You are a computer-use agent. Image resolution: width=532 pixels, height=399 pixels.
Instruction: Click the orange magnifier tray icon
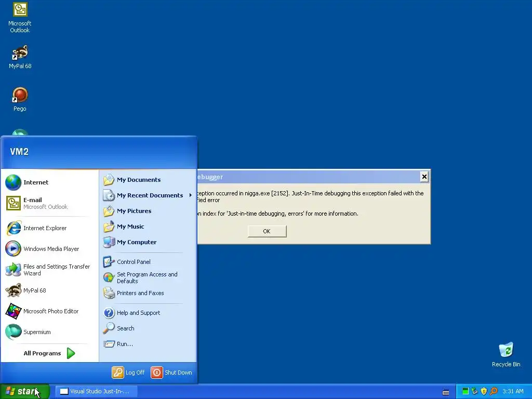pos(494,391)
